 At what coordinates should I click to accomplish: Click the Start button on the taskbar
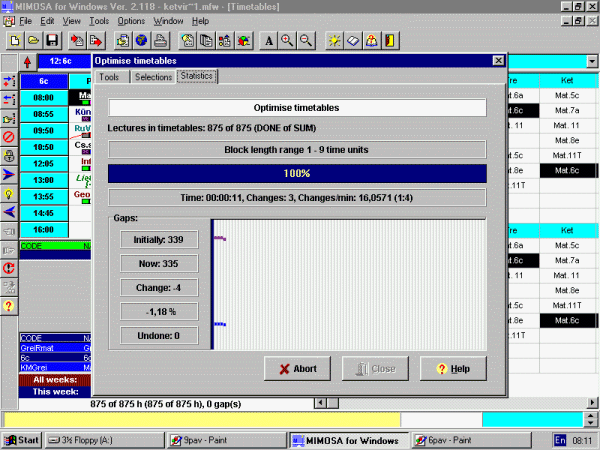pyautogui.click(x=22, y=440)
